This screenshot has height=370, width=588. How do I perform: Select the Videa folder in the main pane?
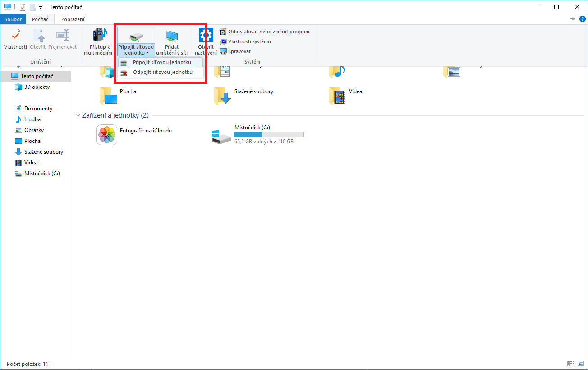[x=346, y=95]
